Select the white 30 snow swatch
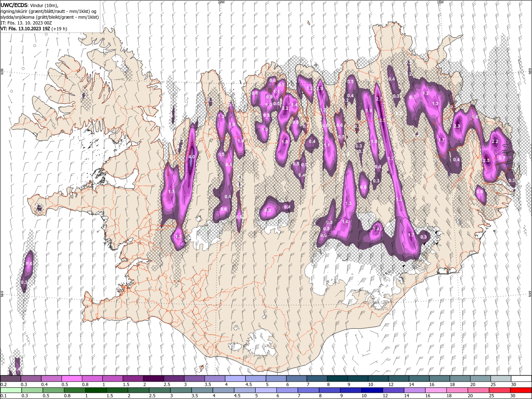The image size is (532, 399). 522,379
